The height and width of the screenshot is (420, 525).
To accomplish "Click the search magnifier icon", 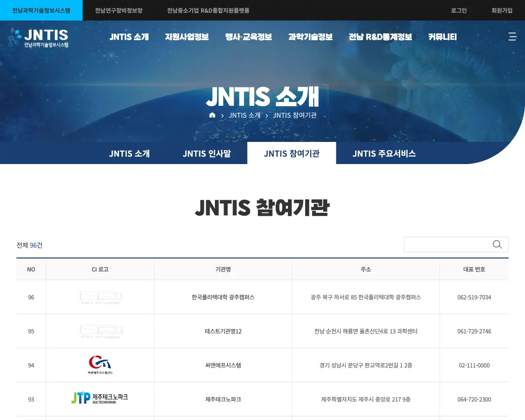I will pos(497,244).
